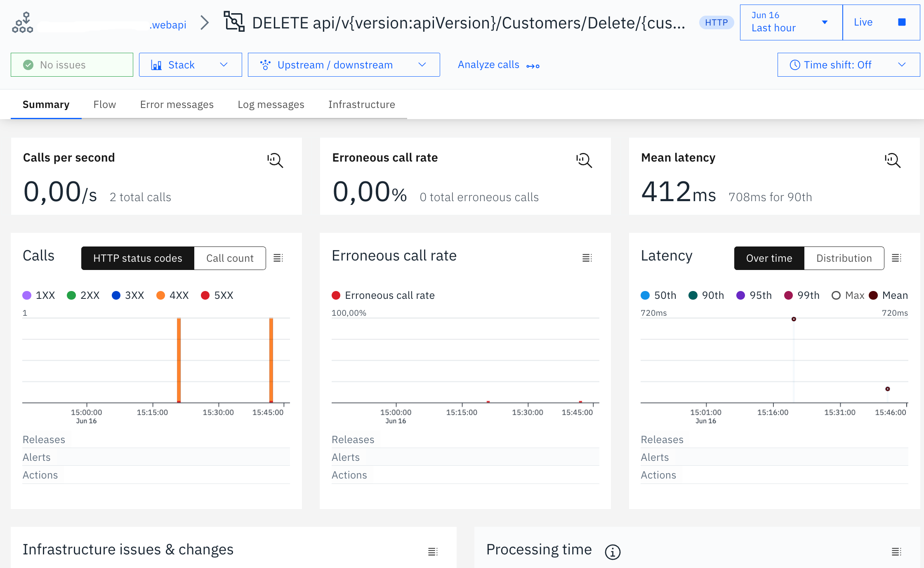Click the lower latency data point near 15:46
This screenshot has height=568, width=924.
tap(888, 389)
